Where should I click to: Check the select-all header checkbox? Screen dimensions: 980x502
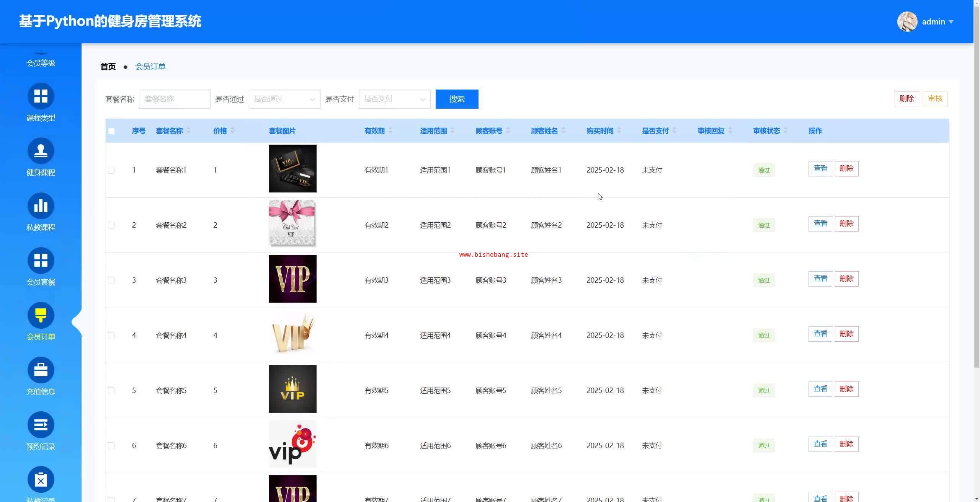(x=111, y=131)
